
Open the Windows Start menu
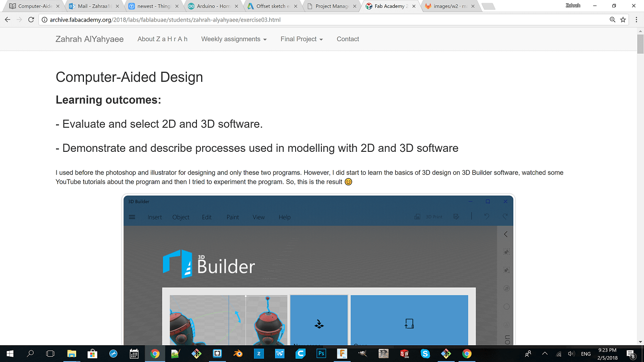(10, 354)
